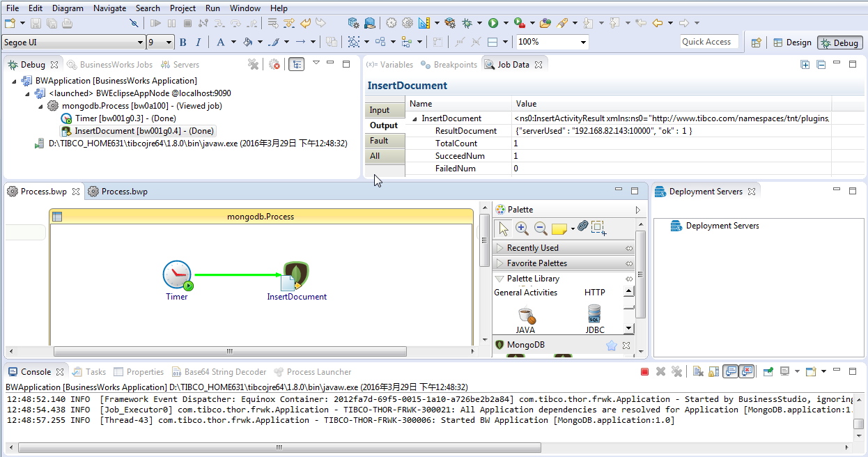Click the Timer activity icon in the process
Screen dimensions: 868x457
(x=177, y=275)
